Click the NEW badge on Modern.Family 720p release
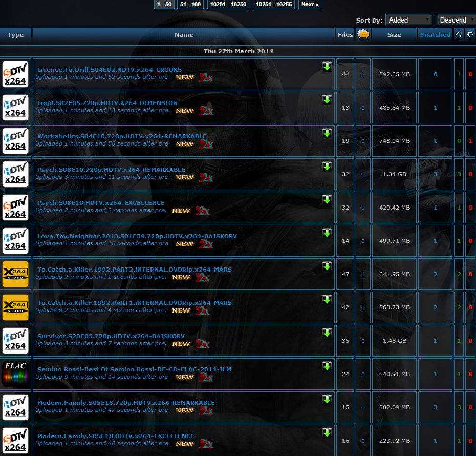 tap(185, 410)
